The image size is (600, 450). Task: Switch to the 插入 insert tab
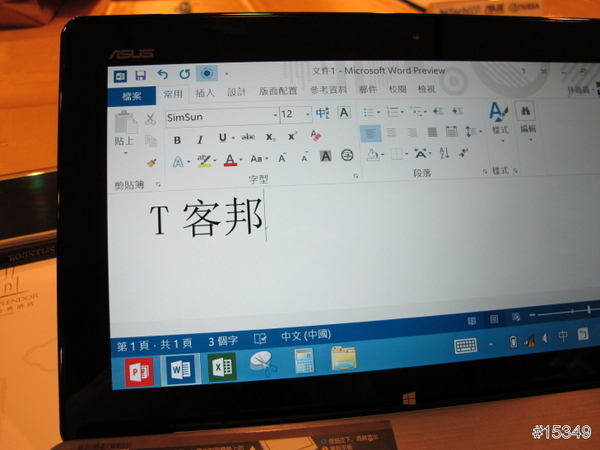pyautogui.click(x=205, y=93)
